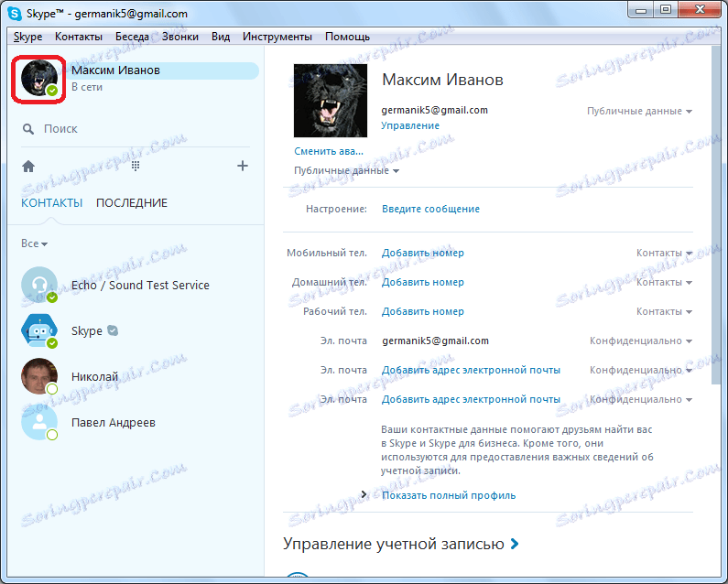Click Введите сообщение mood field
The height and width of the screenshot is (584, 728).
pos(430,209)
